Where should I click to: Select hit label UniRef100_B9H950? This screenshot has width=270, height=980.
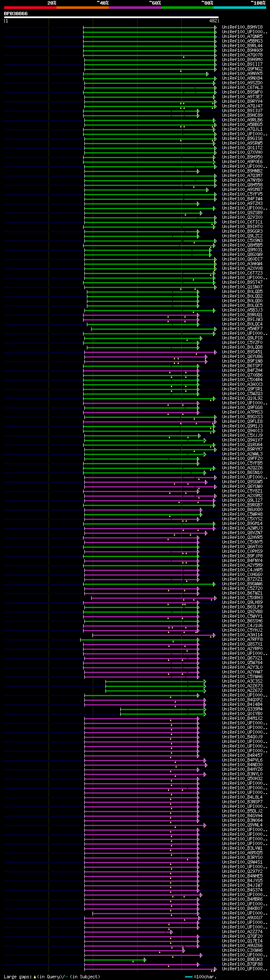coord(243,157)
